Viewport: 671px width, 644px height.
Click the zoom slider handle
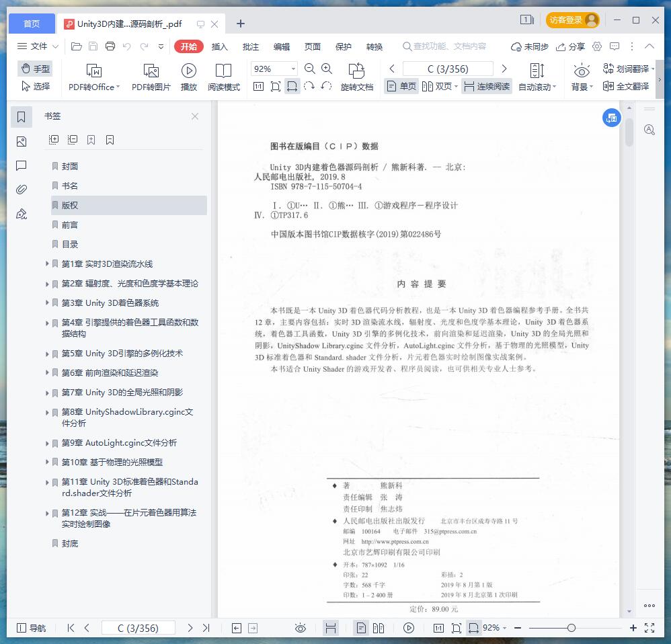click(571, 628)
